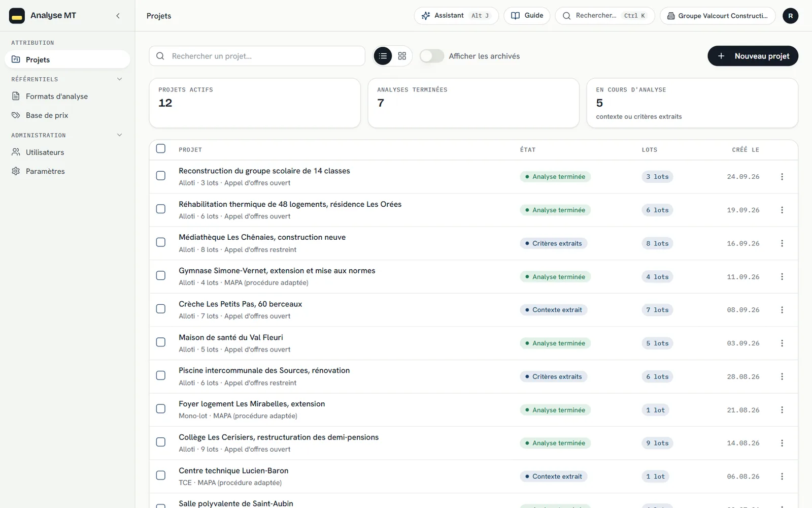
Task: Check the select-all checkbox in table header
Action: pyautogui.click(x=161, y=148)
